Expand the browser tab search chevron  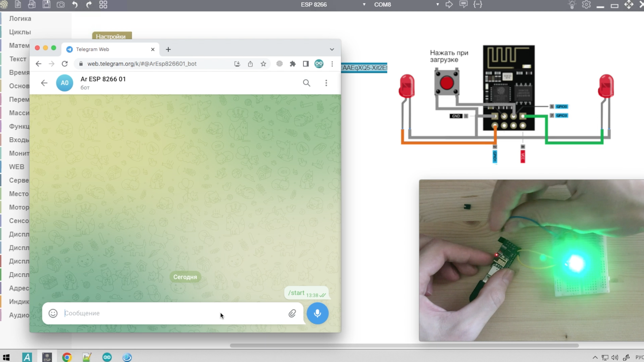(x=332, y=49)
